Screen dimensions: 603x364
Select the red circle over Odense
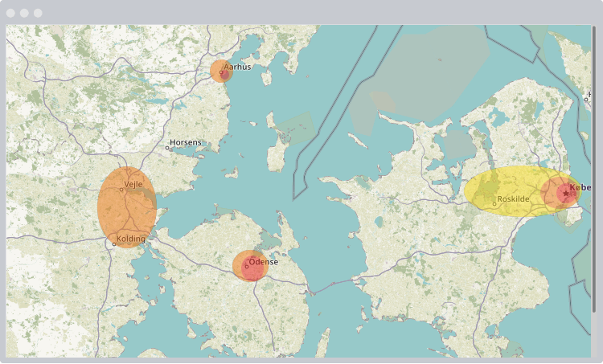(x=252, y=268)
